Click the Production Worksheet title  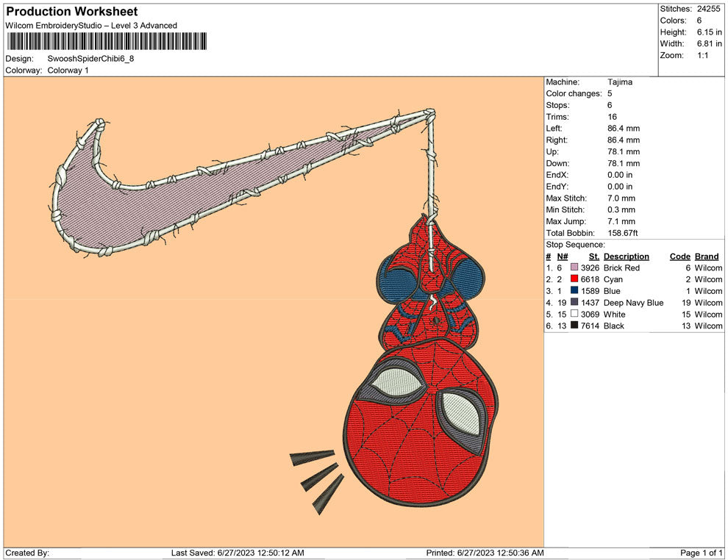71,12
